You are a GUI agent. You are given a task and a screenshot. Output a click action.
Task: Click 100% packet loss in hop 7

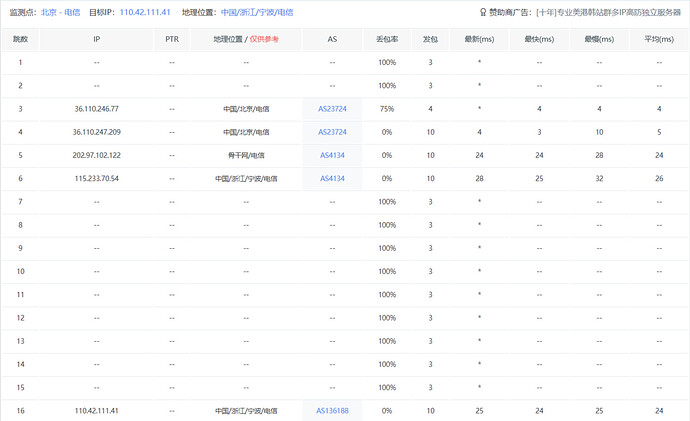[x=387, y=202]
